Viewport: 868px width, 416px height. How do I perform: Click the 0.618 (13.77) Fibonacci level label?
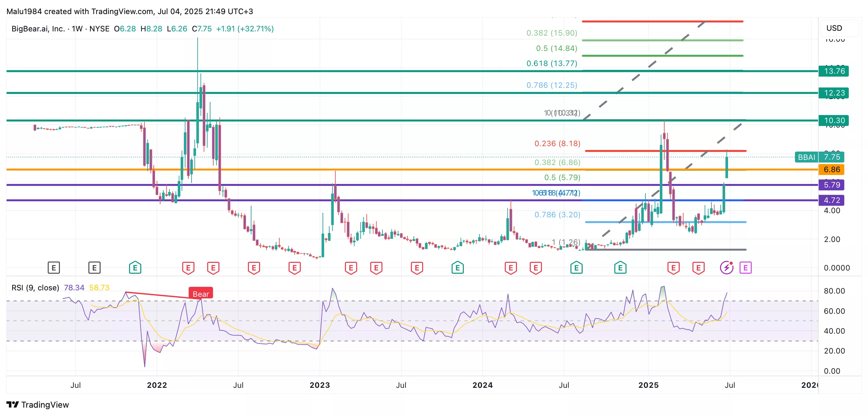pos(552,63)
